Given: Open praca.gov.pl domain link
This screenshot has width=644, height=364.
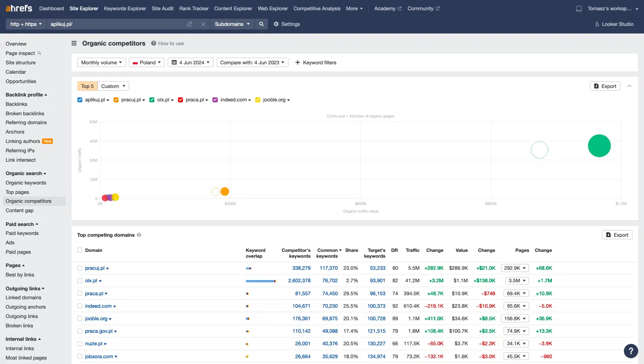Looking at the screenshot, I should 99,331.
